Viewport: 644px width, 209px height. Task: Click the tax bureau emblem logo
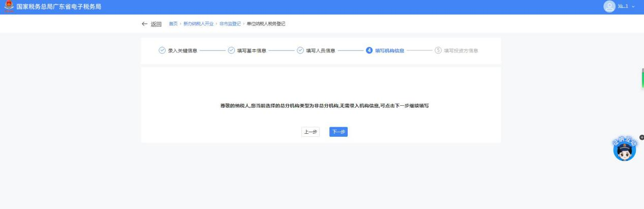7,7
